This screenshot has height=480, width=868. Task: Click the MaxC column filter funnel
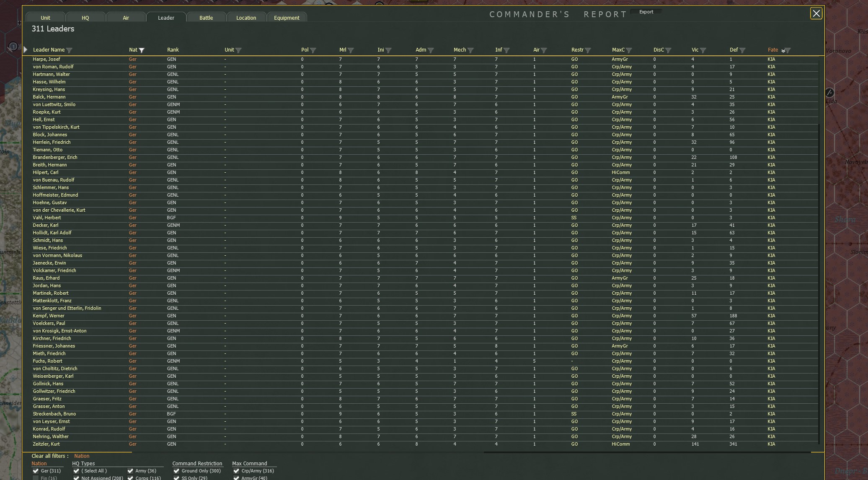pyautogui.click(x=629, y=50)
